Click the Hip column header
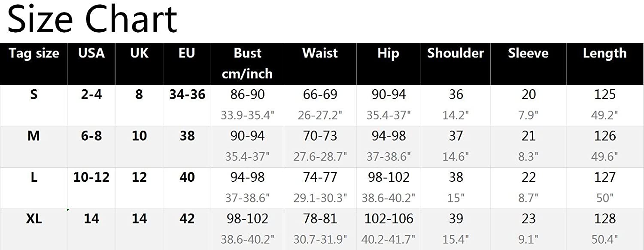 (388, 53)
